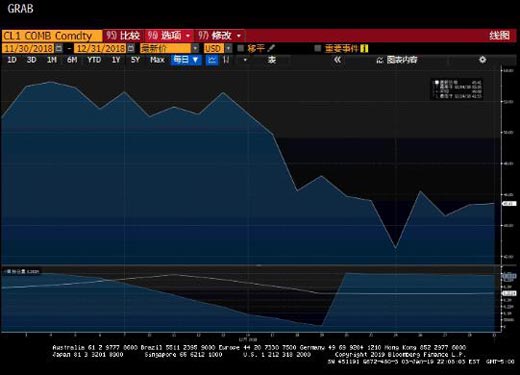Open chart settings gear icon

[482, 60]
